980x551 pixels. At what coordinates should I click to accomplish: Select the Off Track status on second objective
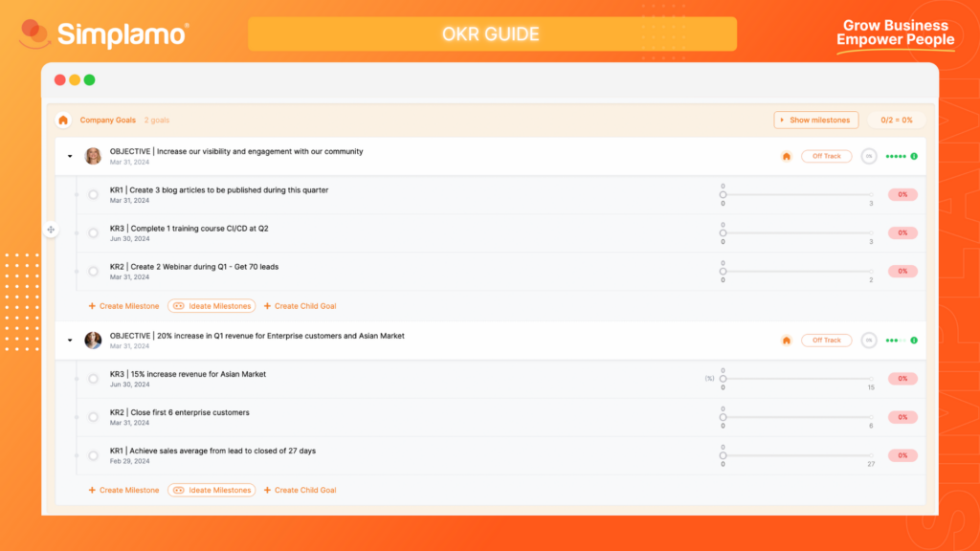pyautogui.click(x=826, y=340)
